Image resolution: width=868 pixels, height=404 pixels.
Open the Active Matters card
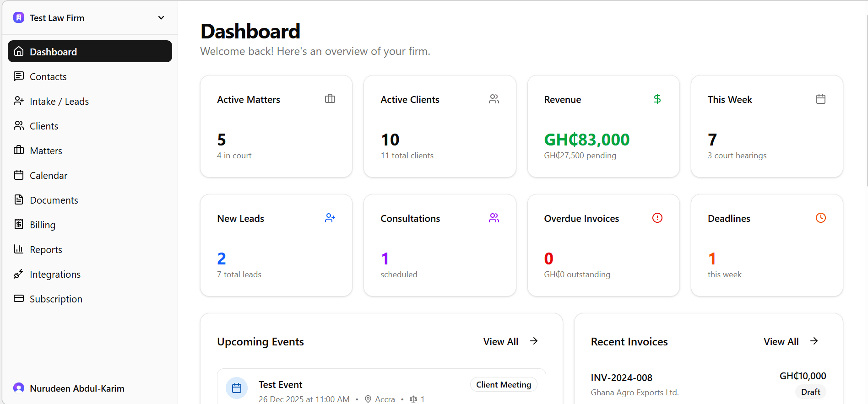[x=277, y=126]
